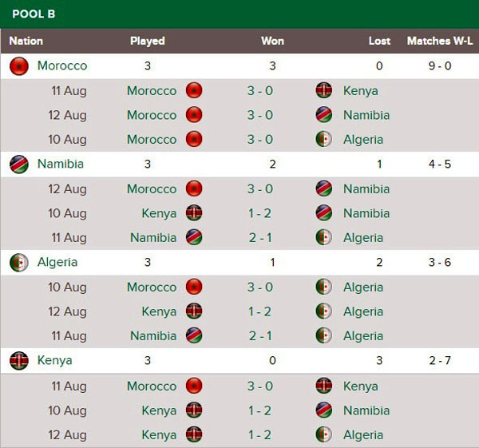The image size is (479, 448).
Task: Click the Namibia flag in its standings row
Action: pyautogui.click(x=18, y=165)
